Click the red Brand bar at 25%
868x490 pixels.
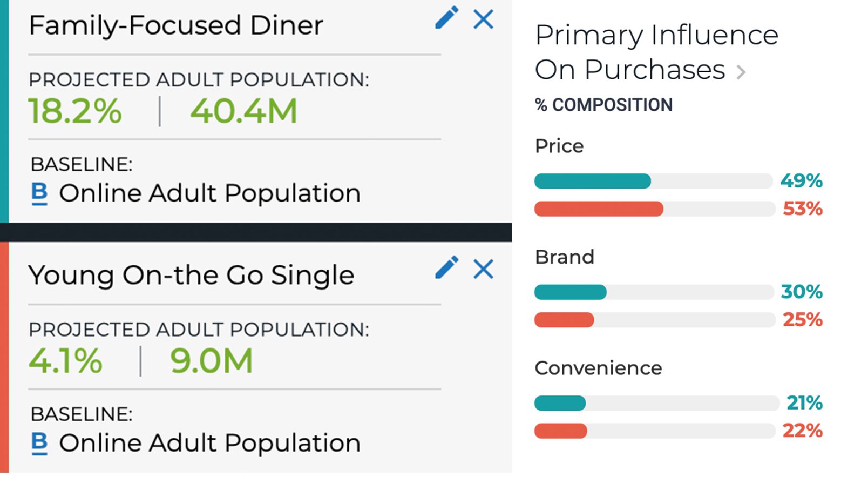coord(564,320)
